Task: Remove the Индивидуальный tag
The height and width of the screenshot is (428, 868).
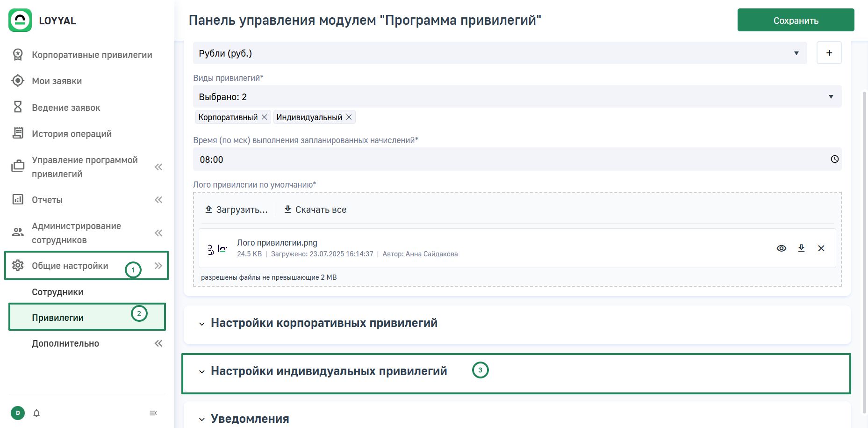Action: (349, 117)
